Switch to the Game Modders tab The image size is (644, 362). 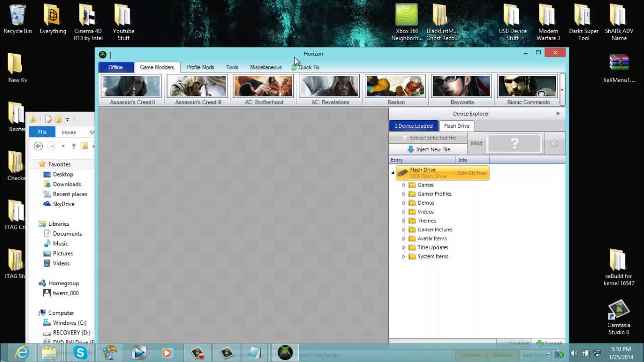click(157, 67)
